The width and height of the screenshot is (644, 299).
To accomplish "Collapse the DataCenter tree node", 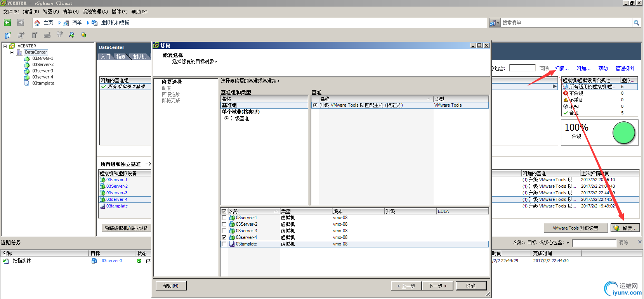I will coord(12,52).
